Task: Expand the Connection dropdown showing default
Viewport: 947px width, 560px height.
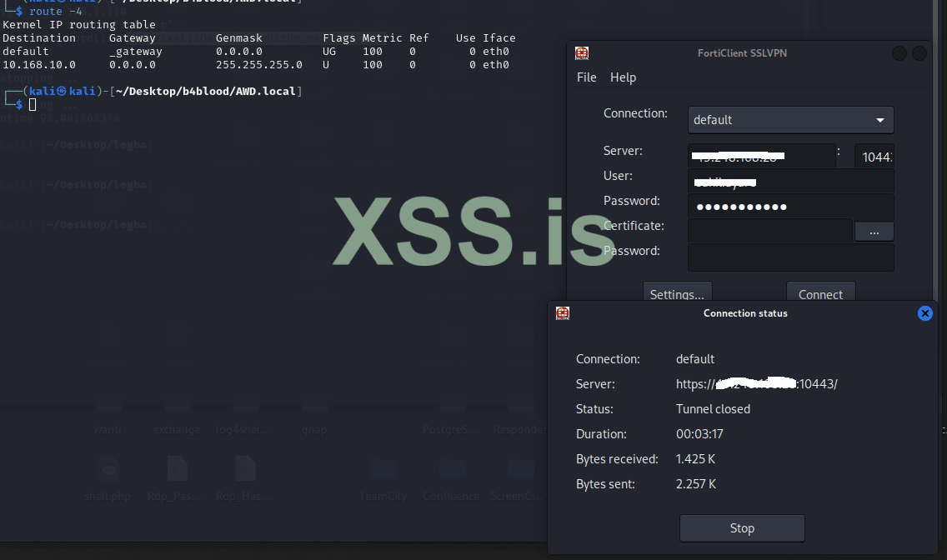Action: pos(790,120)
